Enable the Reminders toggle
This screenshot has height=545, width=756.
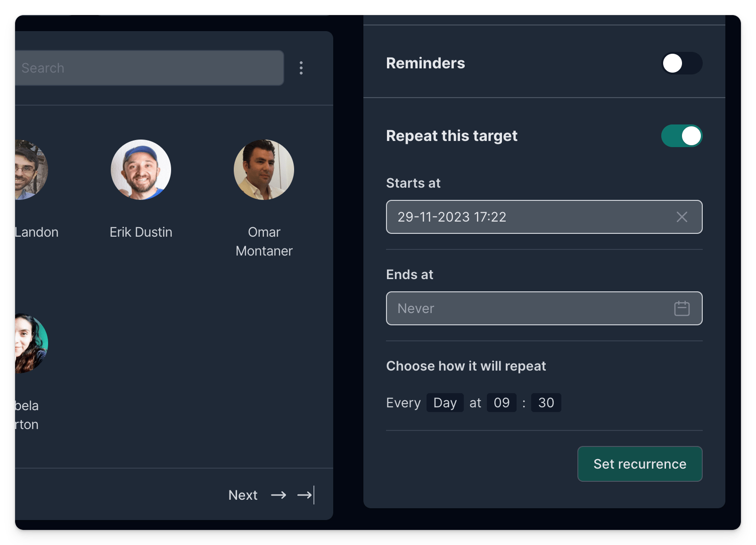(x=682, y=63)
